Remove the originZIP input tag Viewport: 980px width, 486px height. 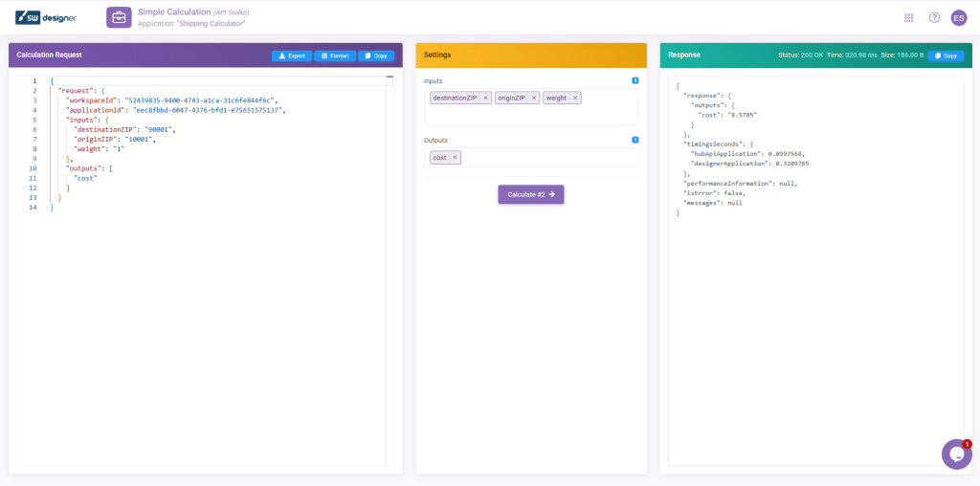534,99
